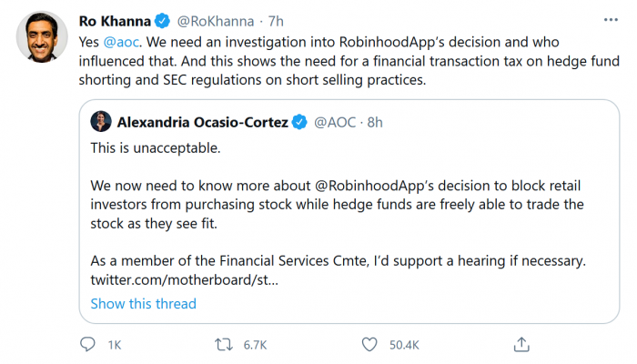
Task: Click Alexandria Ocasio-Cortez's verified badge
Action: 299,123
